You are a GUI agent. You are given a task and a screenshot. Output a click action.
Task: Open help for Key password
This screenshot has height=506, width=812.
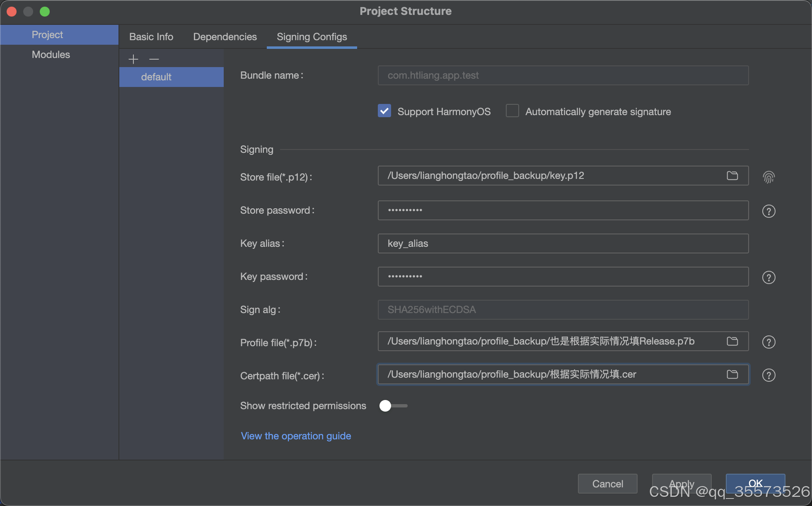click(x=768, y=277)
